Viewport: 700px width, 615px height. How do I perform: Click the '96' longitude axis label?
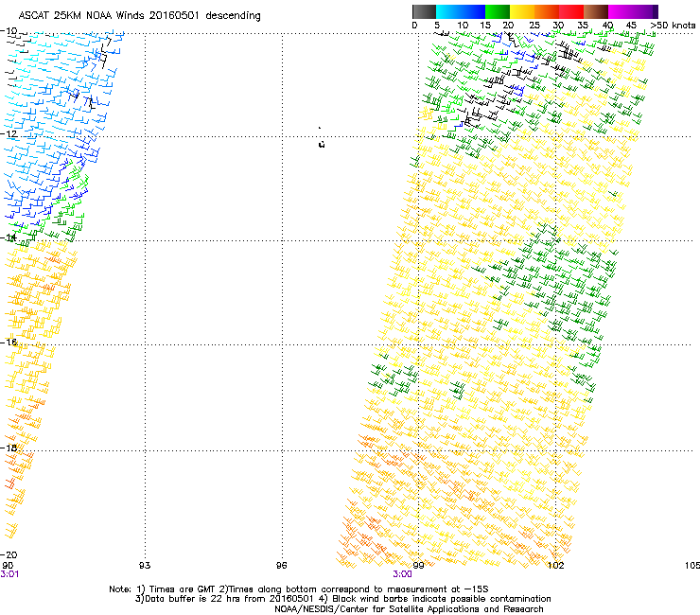coord(281,566)
